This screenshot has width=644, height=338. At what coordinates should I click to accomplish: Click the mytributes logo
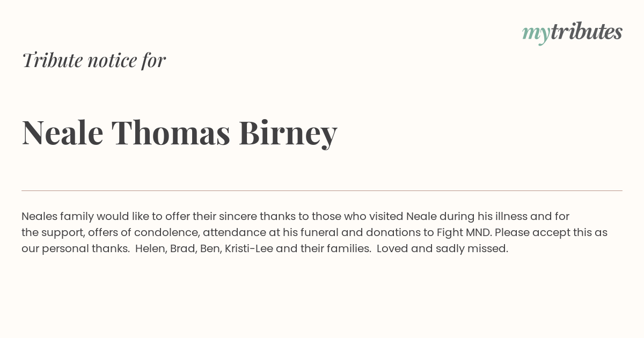[x=572, y=33]
